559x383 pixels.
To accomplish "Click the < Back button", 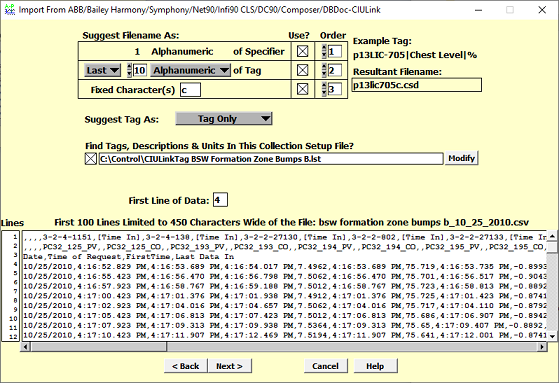I will [x=185, y=366].
